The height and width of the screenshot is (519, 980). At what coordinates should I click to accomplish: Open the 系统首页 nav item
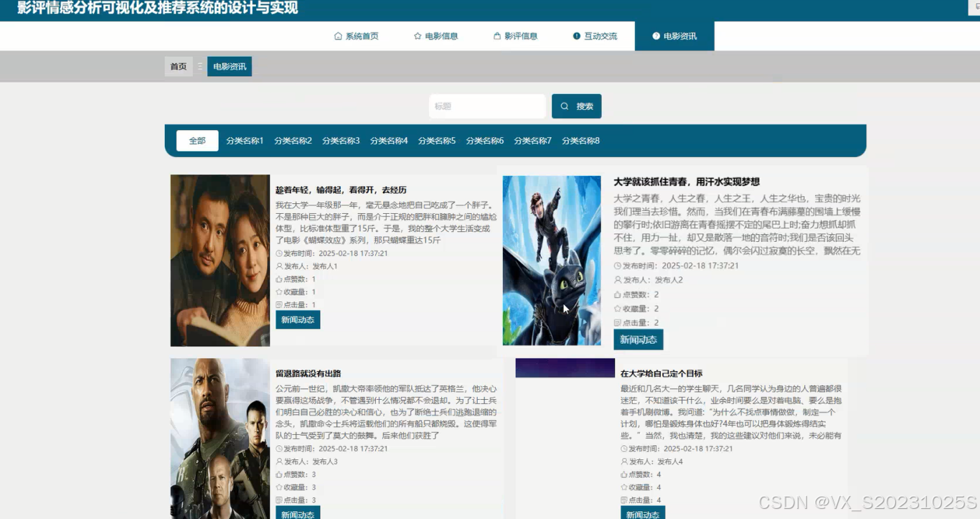[x=357, y=36]
